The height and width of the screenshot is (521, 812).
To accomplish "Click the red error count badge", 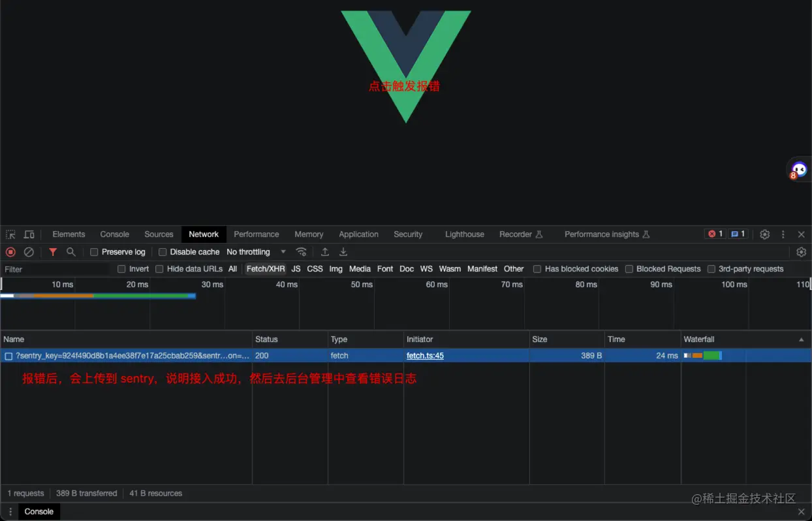I will point(715,234).
